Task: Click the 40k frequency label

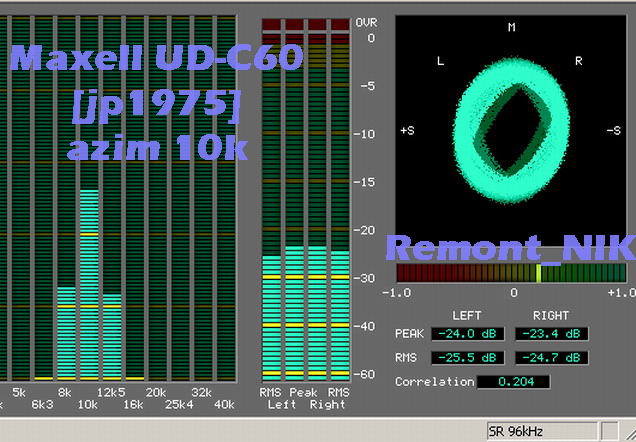Action: point(223,404)
